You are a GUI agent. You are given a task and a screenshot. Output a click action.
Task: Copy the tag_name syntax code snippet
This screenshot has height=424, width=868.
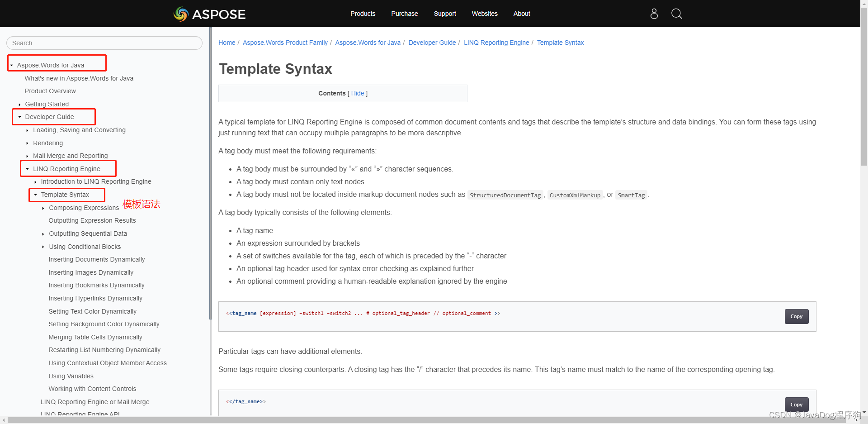(796, 316)
